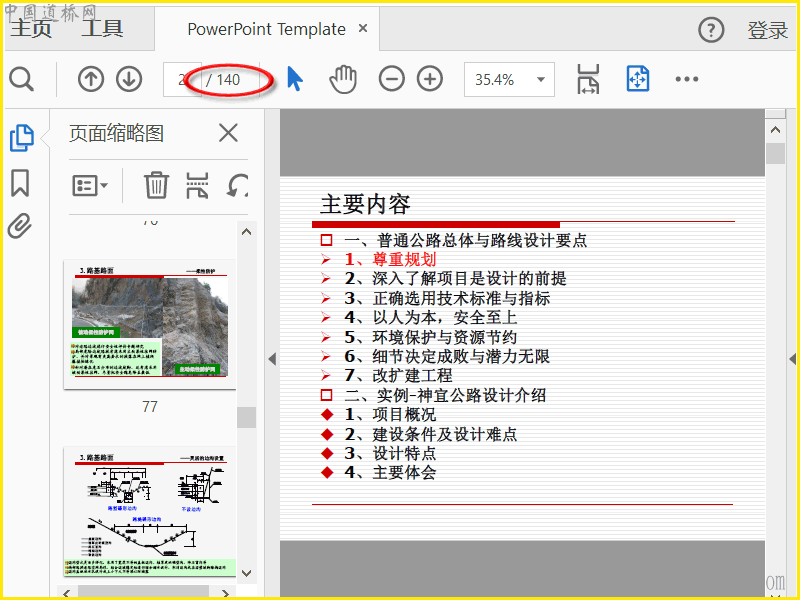Viewport: 800px width, 600px height.
Task: Click thumbnail panel horizontal scroll left arrow
Action: [67, 592]
